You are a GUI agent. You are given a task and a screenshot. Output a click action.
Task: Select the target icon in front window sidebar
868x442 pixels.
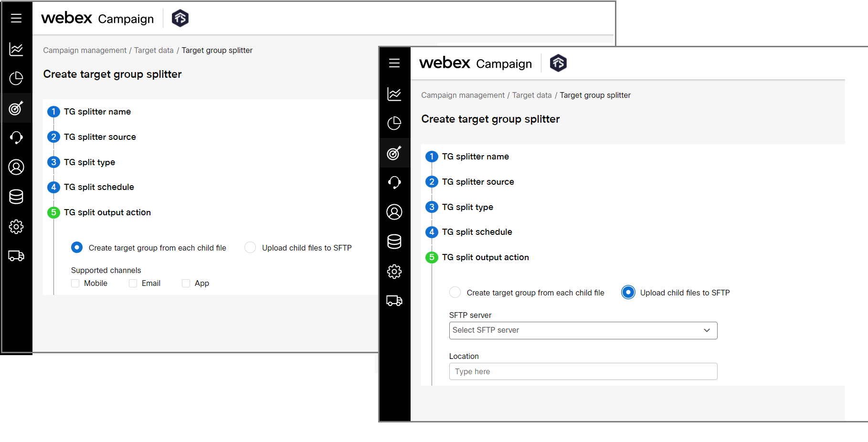pyautogui.click(x=394, y=153)
